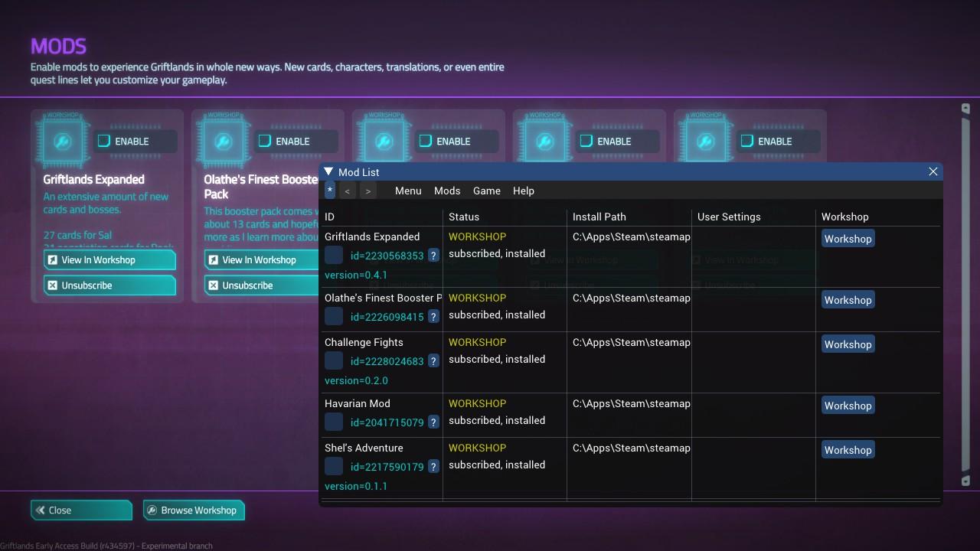Open Workshop page for Olathe's Finest Booster row
The height and width of the screenshot is (551, 980).
[848, 300]
